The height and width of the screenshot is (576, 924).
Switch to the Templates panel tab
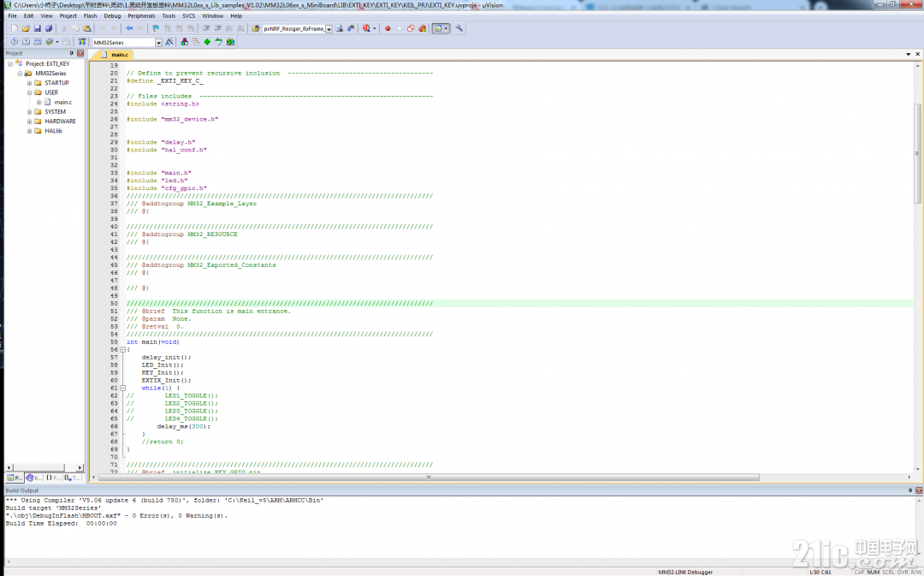[x=72, y=478]
